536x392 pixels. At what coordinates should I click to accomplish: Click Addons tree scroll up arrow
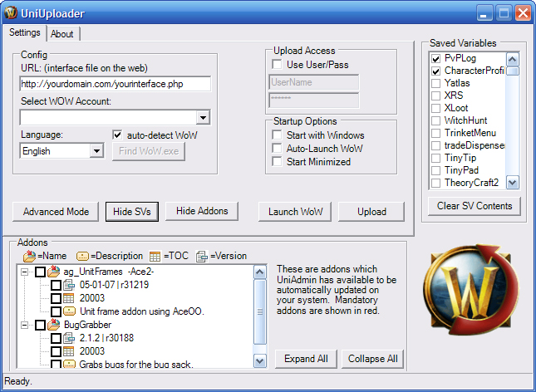point(260,272)
